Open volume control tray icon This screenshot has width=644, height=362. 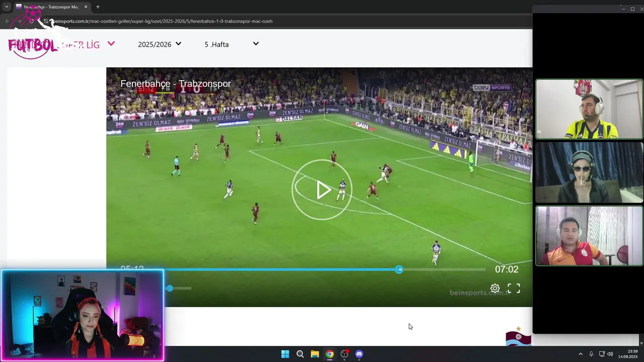[610, 354]
